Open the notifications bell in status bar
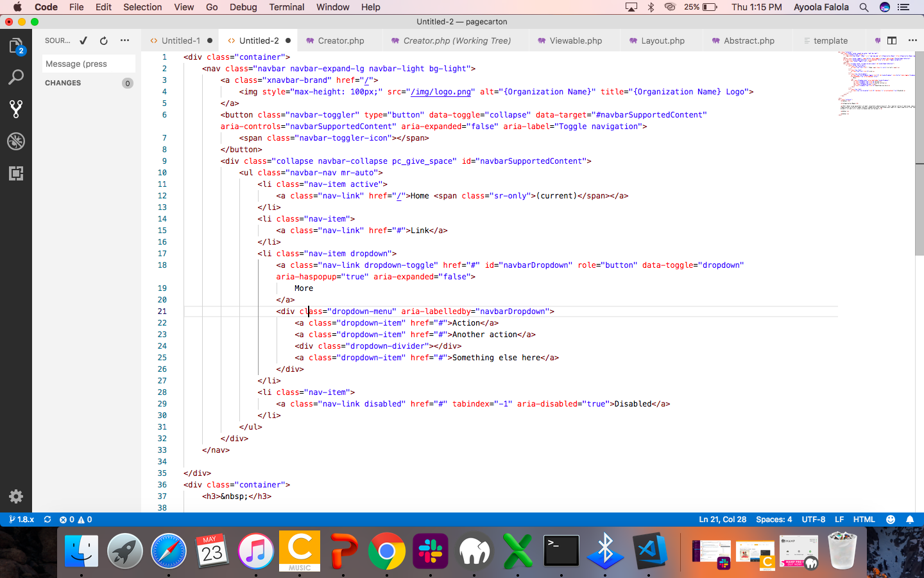The height and width of the screenshot is (578, 924). click(910, 520)
